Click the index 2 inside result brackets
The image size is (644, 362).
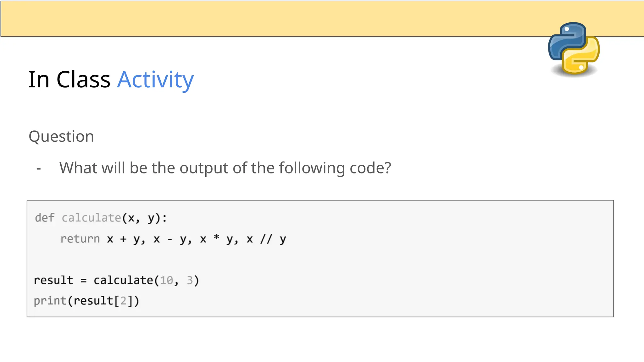point(123,301)
